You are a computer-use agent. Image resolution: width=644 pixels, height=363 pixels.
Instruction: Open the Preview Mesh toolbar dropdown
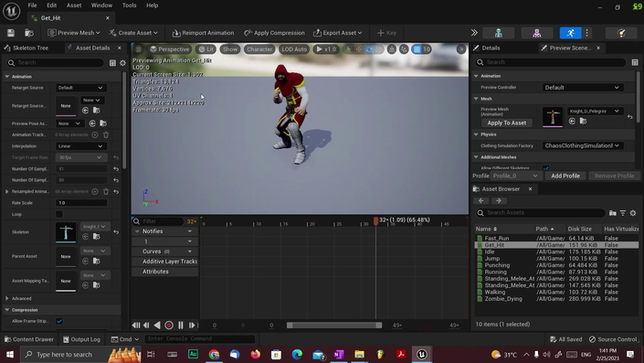pos(73,33)
